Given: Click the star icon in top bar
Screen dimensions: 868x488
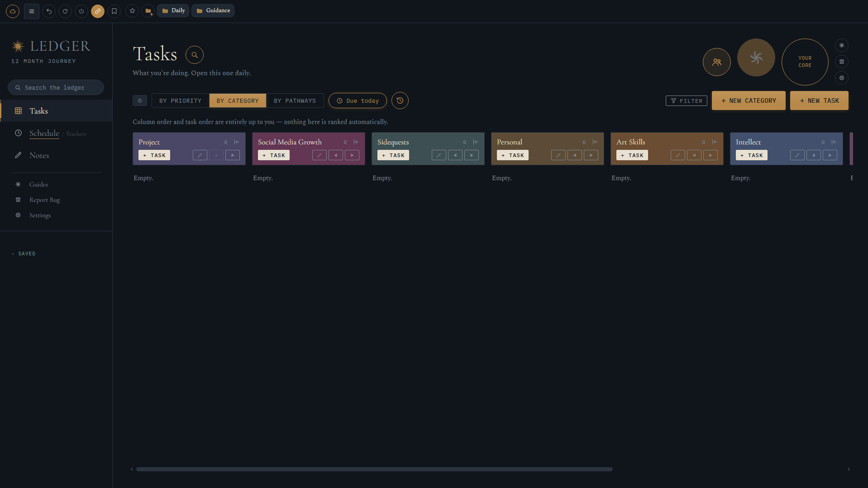Looking at the screenshot, I should (x=132, y=11).
